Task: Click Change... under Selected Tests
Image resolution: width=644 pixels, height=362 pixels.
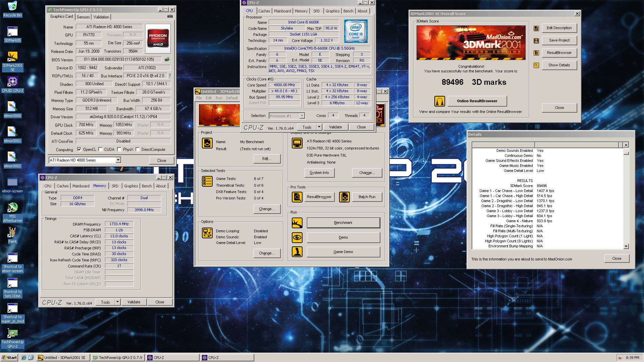Action: pyautogui.click(x=267, y=209)
